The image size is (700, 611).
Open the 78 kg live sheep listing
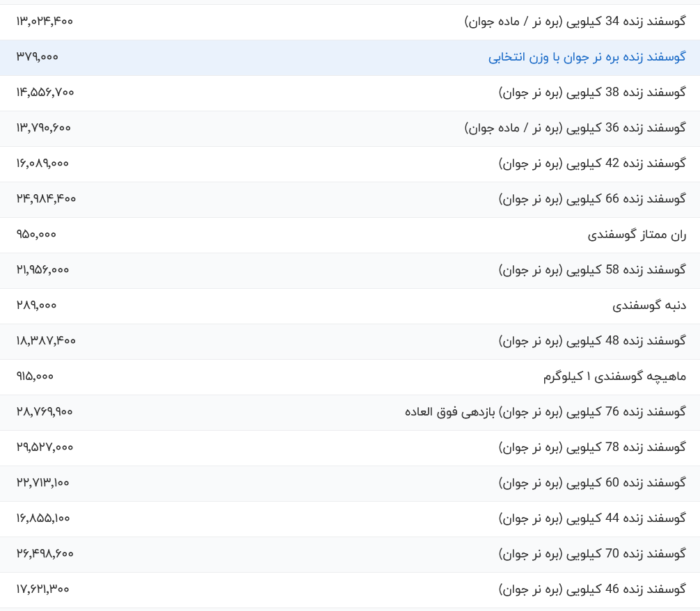(592, 447)
